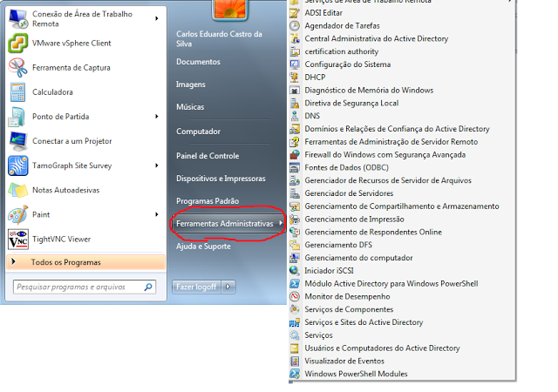Expand the Ponto de Partida submenu arrow
The width and height of the screenshot is (558, 392).
[x=157, y=117]
